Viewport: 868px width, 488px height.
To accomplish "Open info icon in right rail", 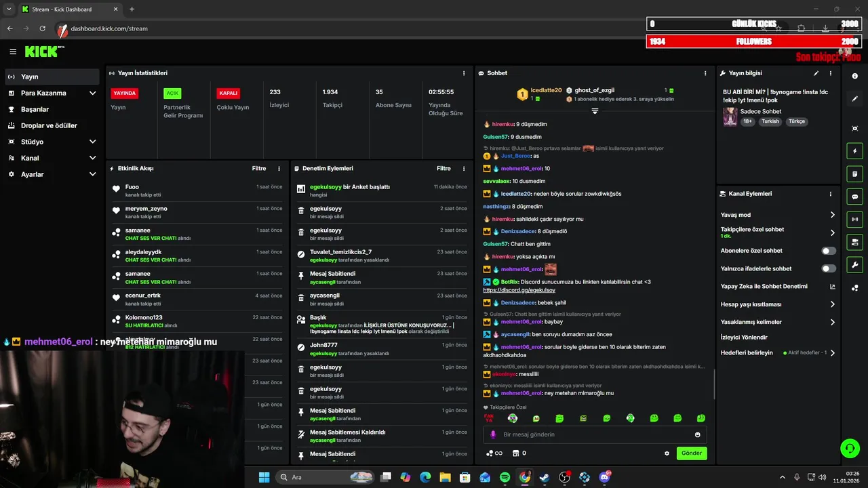I will click(x=854, y=76).
